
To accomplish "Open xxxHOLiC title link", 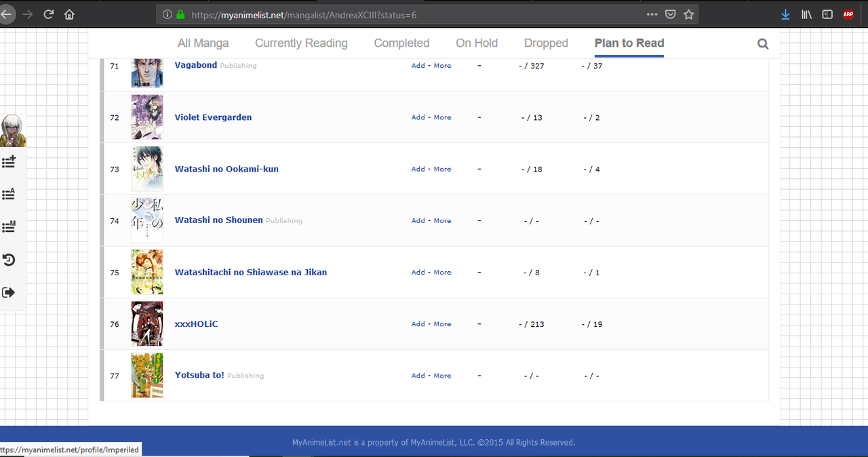I will click(x=196, y=324).
